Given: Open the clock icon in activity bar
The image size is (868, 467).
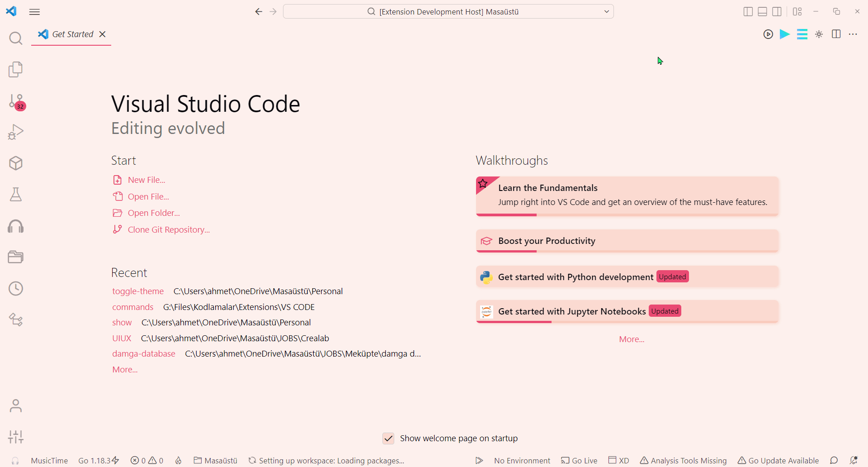Looking at the screenshot, I should tap(16, 288).
